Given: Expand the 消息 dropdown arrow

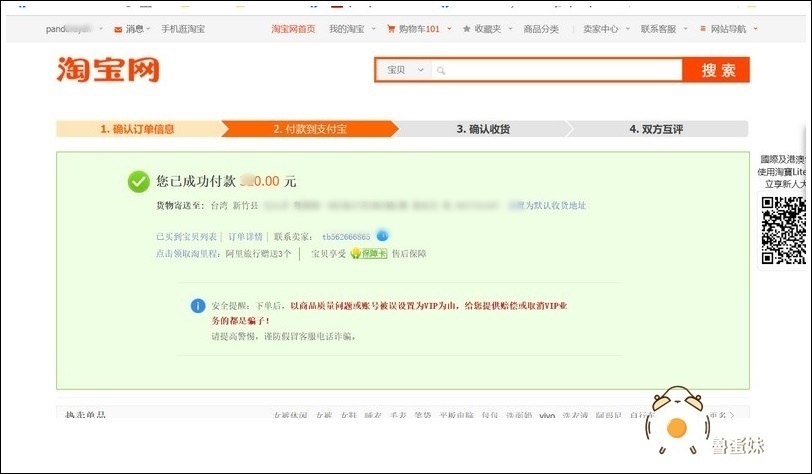Looking at the screenshot, I should 148,29.
